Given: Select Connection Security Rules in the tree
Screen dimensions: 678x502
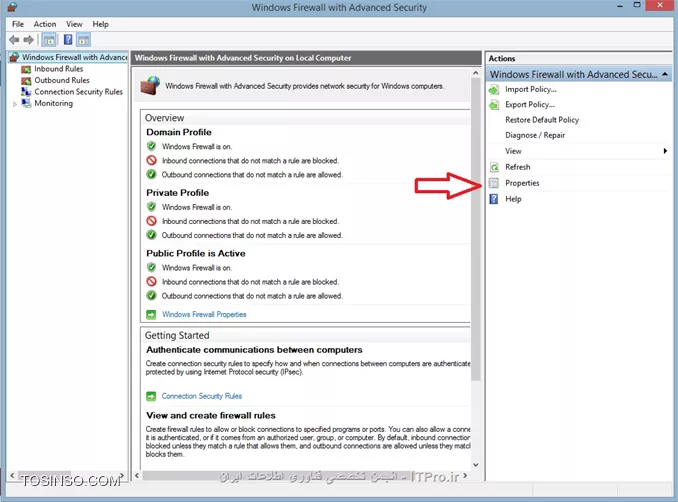Looking at the screenshot, I should coord(78,92).
